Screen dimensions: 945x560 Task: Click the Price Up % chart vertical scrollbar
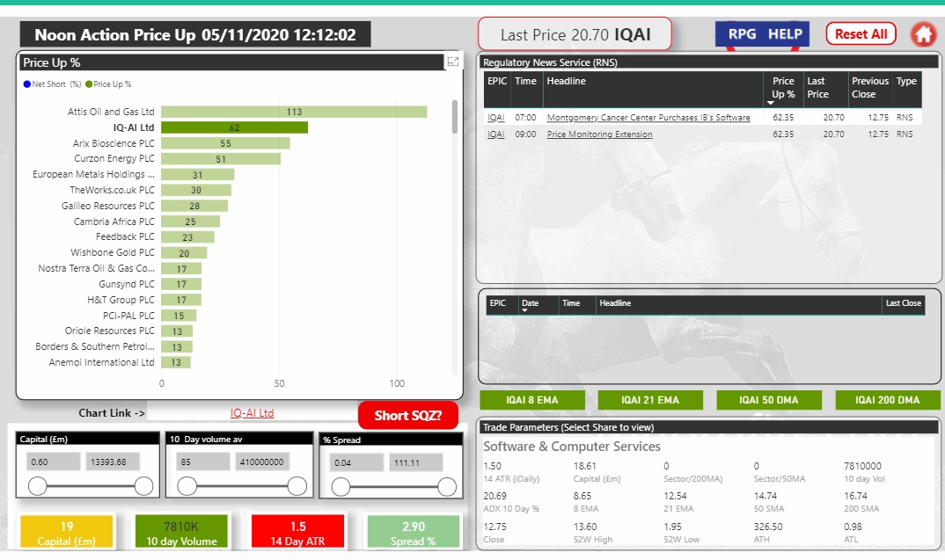454,117
